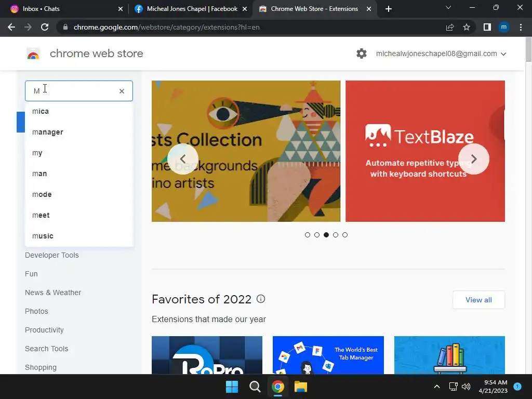The image size is (532, 399).
Task: Open the notification center badge
Action: (x=517, y=387)
